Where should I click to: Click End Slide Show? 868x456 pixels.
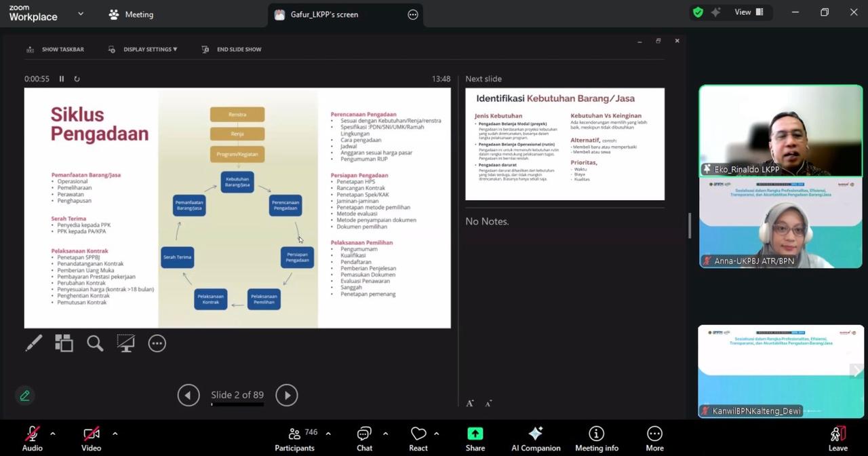[232, 50]
